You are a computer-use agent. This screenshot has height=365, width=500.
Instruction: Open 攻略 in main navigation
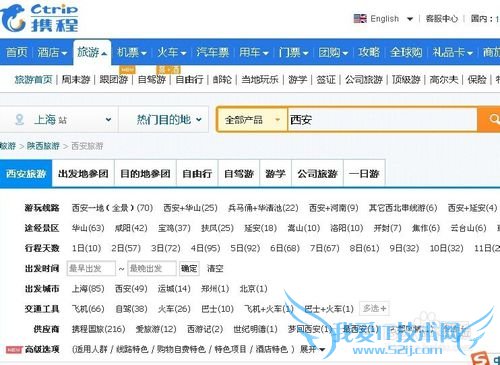[369, 52]
